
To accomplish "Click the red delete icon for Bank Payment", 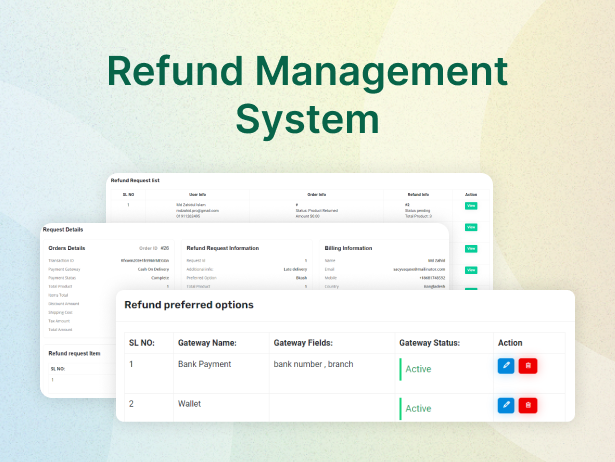I will [x=528, y=365].
